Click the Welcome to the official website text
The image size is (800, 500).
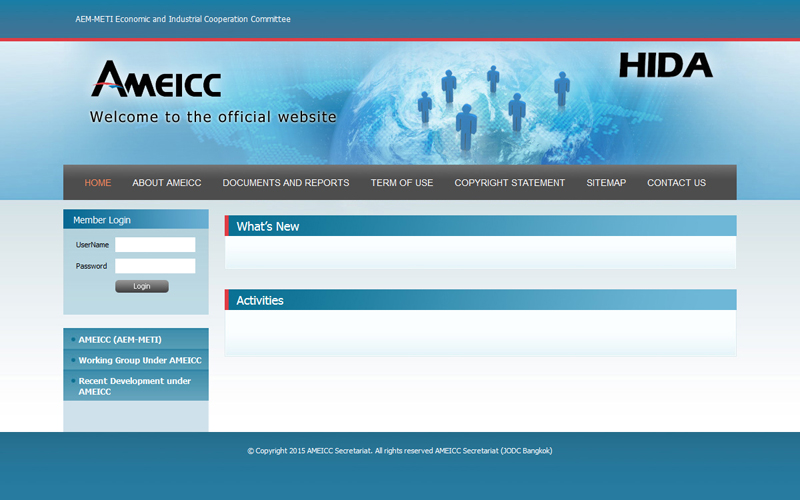tap(213, 117)
